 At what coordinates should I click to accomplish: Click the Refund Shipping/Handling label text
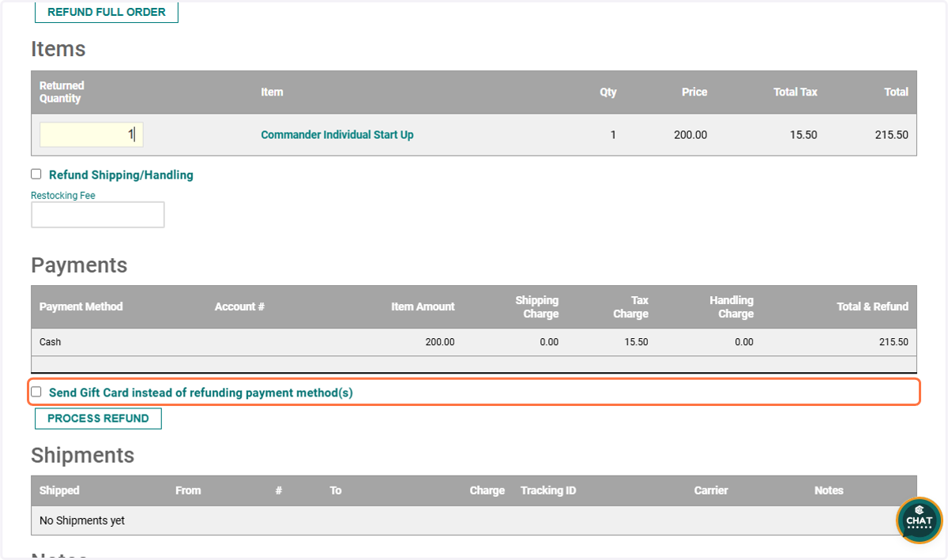[121, 175]
